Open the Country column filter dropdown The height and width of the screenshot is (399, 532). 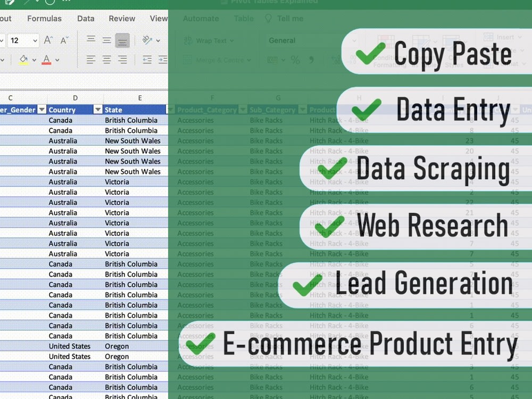tap(98, 110)
